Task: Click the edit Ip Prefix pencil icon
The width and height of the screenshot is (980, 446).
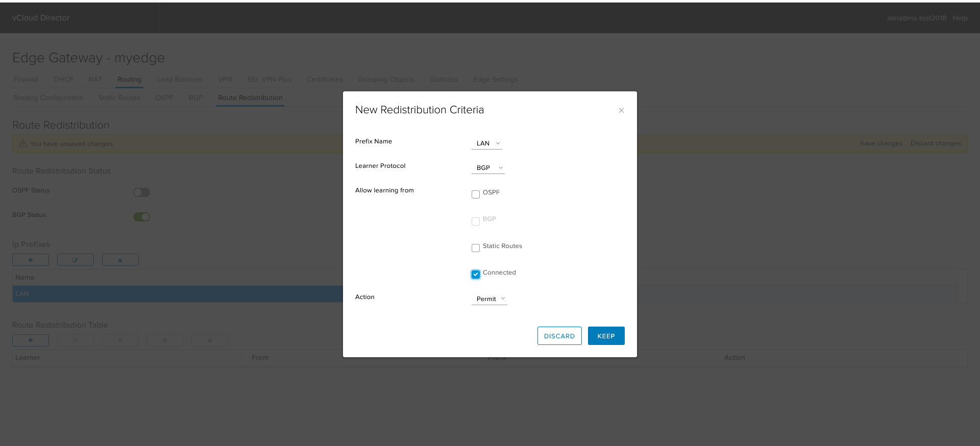Action: (76, 260)
